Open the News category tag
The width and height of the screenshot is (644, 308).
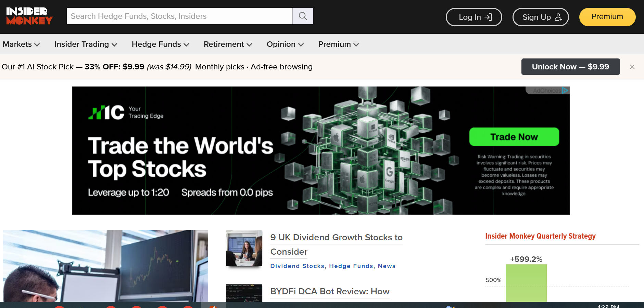[x=387, y=266]
